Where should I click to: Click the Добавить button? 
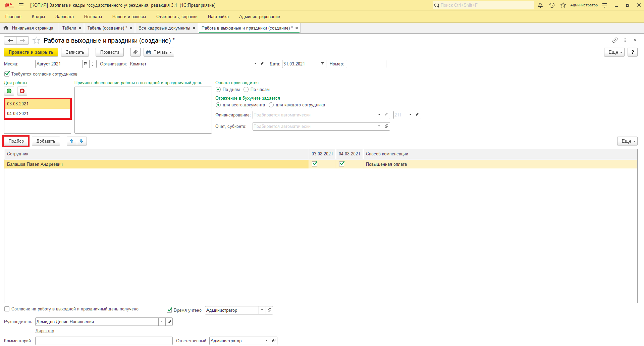click(x=46, y=141)
